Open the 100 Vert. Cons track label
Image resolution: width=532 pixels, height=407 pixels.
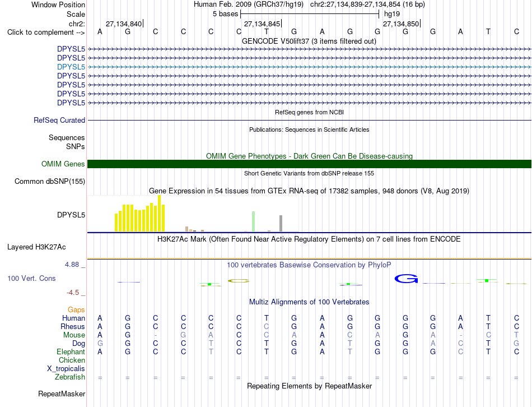pyautogui.click(x=31, y=278)
